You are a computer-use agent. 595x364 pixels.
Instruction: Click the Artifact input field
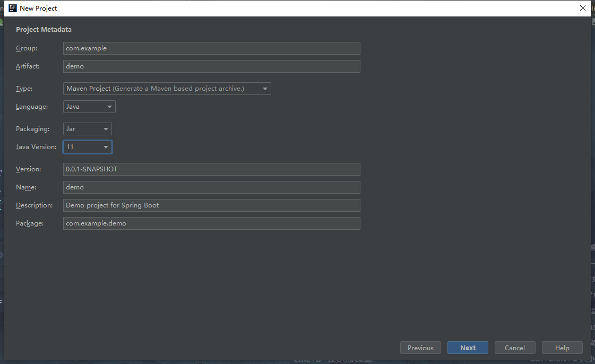click(211, 66)
